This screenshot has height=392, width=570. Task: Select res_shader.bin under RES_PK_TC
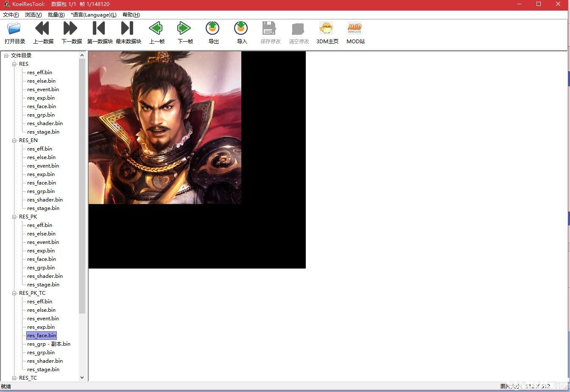pyautogui.click(x=45, y=361)
